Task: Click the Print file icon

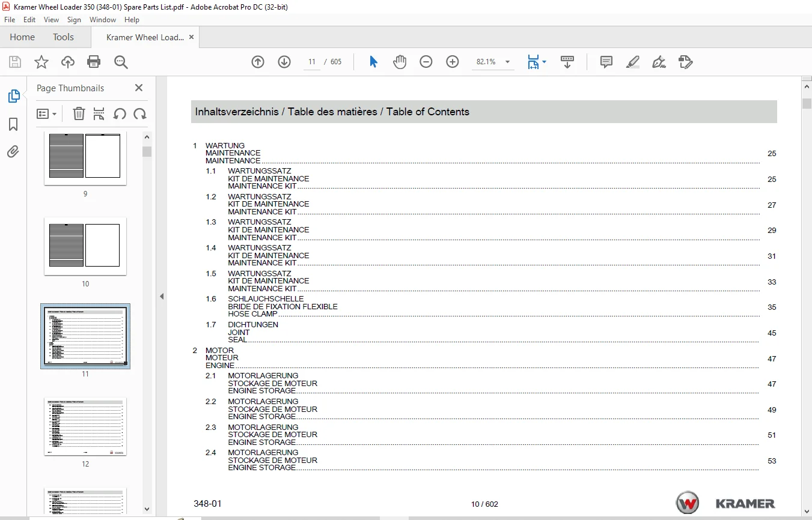Action: point(94,62)
